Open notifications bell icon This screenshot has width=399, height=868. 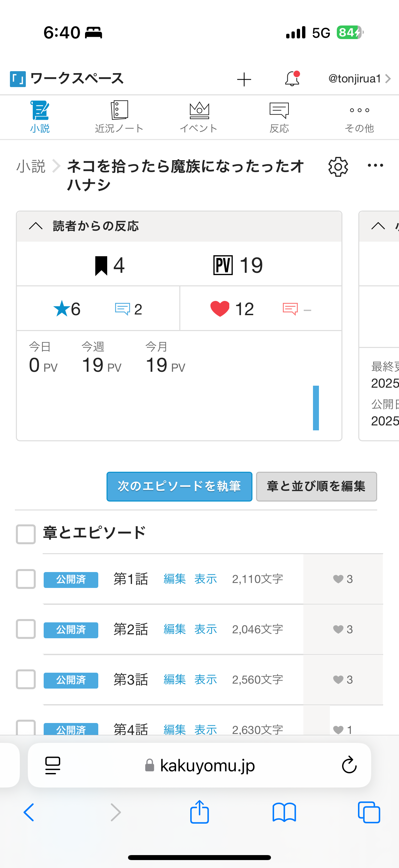coord(292,79)
